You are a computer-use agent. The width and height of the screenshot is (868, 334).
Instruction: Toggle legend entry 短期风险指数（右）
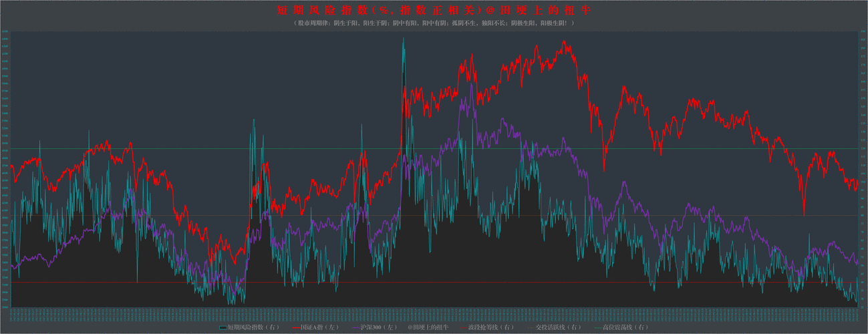coord(249,327)
